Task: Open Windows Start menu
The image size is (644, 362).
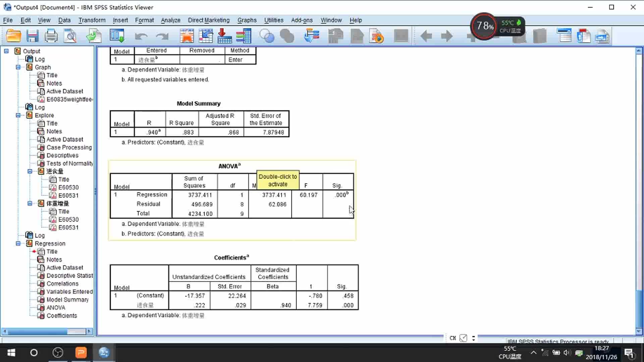Action: 11,353
